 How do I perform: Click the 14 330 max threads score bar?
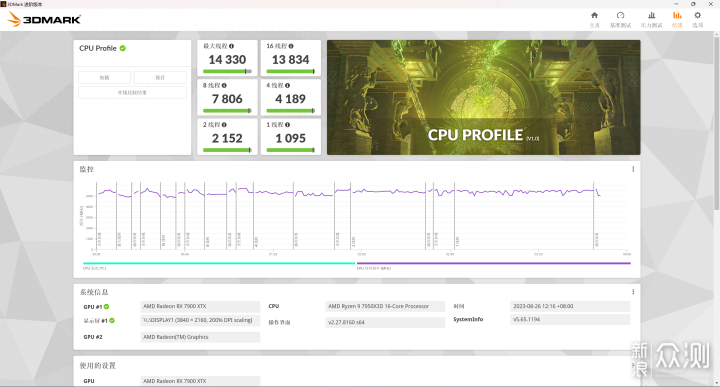tap(227, 71)
